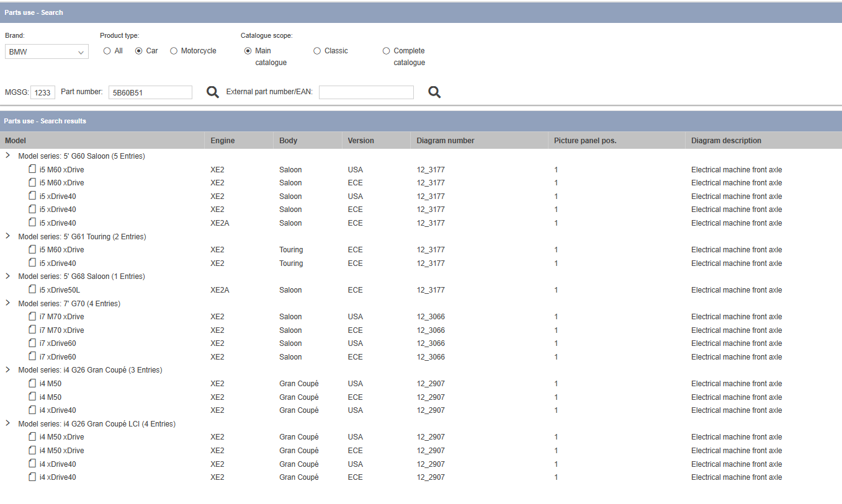Click the Diagram number column header
This screenshot has width=842, height=504.
[x=479, y=141]
